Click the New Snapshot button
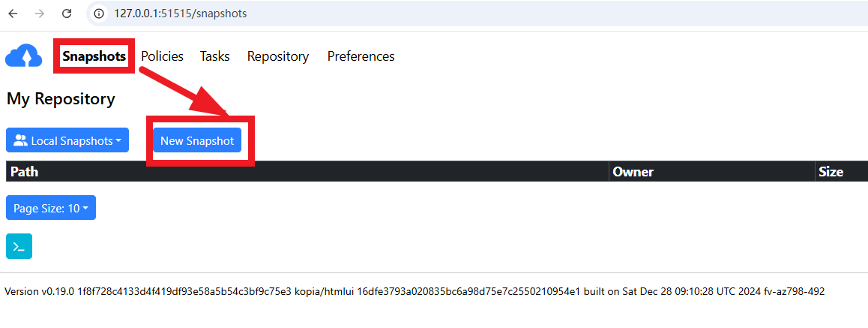 [x=197, y=140]
